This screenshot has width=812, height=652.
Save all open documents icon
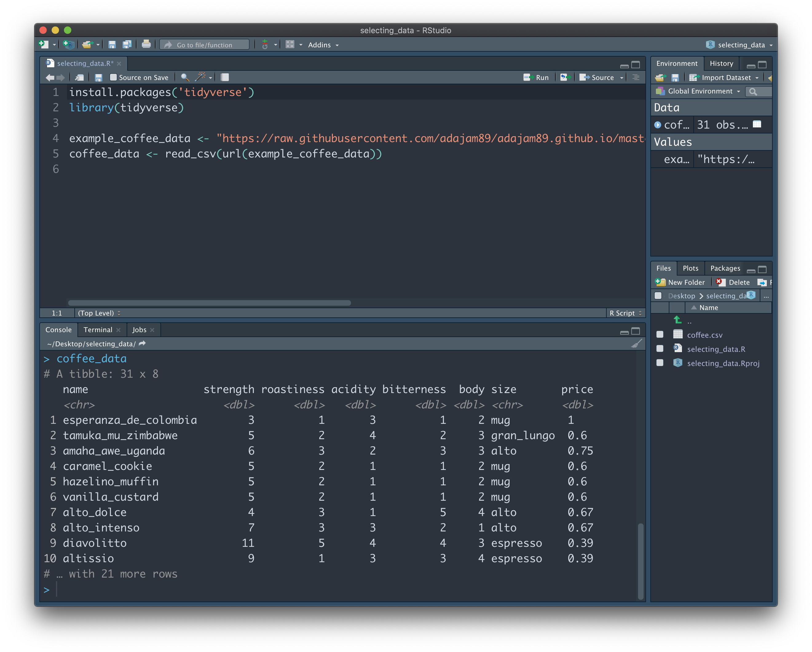pos(127,45)
